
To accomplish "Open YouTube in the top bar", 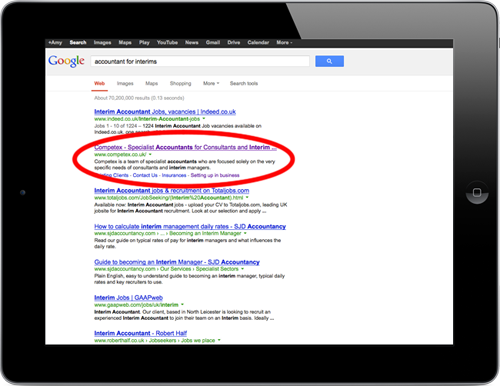I will [x=167, y=43].
